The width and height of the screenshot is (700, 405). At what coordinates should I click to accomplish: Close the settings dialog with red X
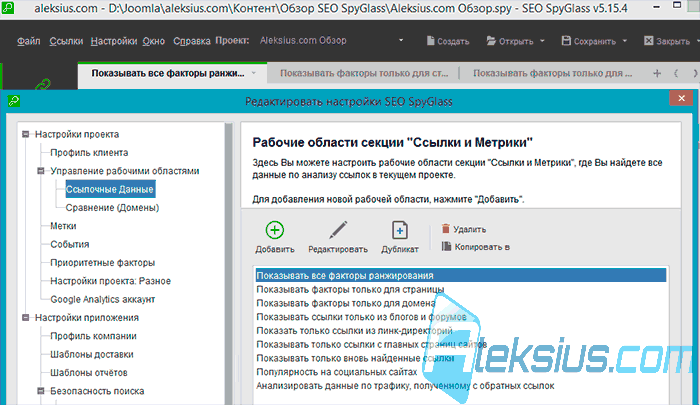(x=681, y=98)
